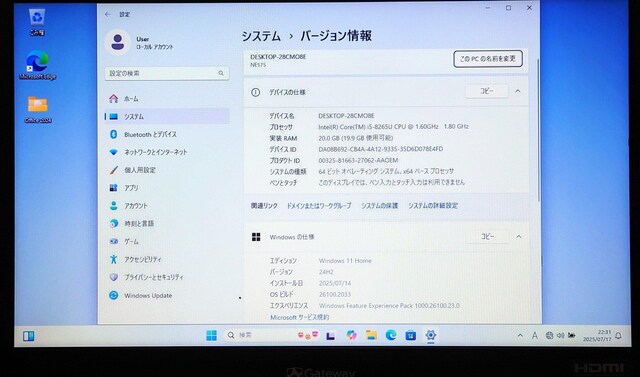Click the Intel Core i5-8265U processor text
The image size is (640, 377).
[393, 127]
